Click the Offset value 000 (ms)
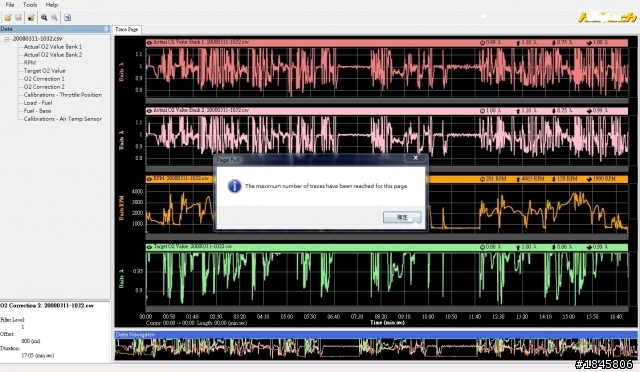 [x=31, y=341]
